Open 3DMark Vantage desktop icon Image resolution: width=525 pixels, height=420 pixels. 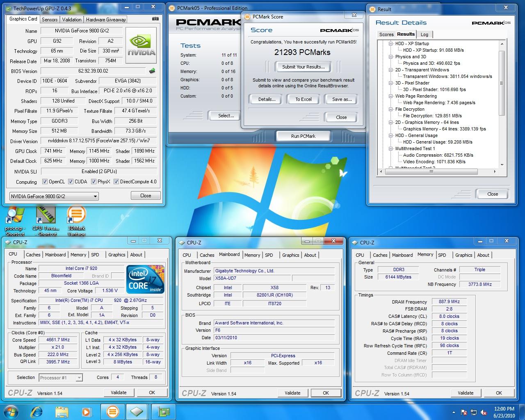coord(76,221)
